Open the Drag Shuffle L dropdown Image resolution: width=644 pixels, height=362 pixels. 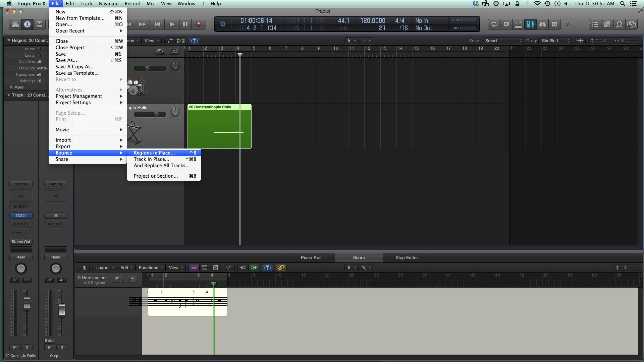tap(554, 41)
